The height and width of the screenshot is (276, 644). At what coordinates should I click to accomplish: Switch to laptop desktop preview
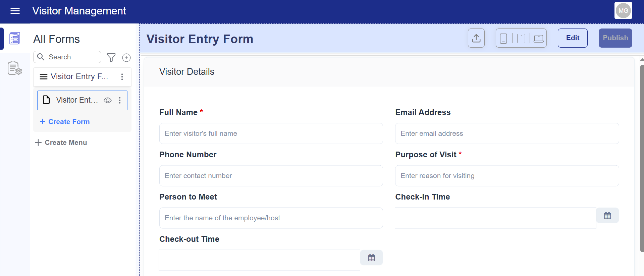click(x=539, y=39)
